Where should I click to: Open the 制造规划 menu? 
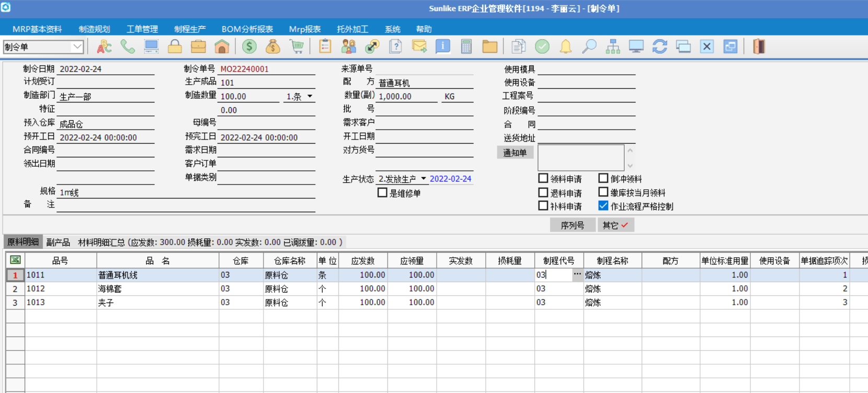pyautogui.click(x=95, y=29)
